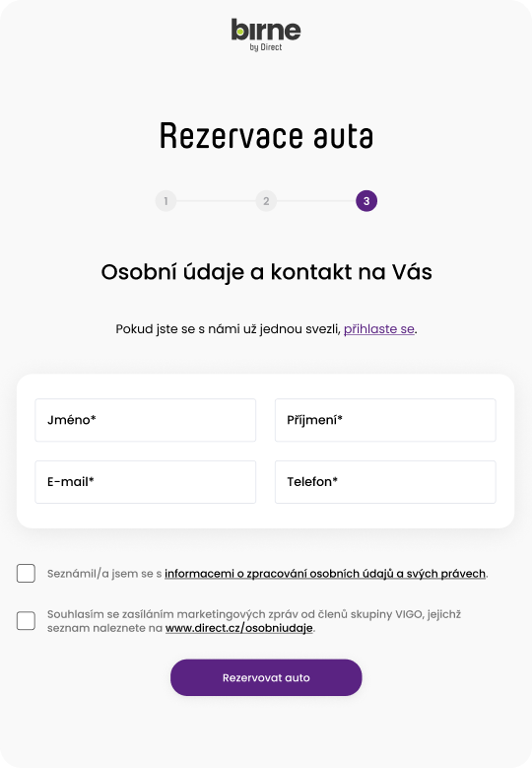
Task: Click into the Příjmení field
Action: point(385,420)
